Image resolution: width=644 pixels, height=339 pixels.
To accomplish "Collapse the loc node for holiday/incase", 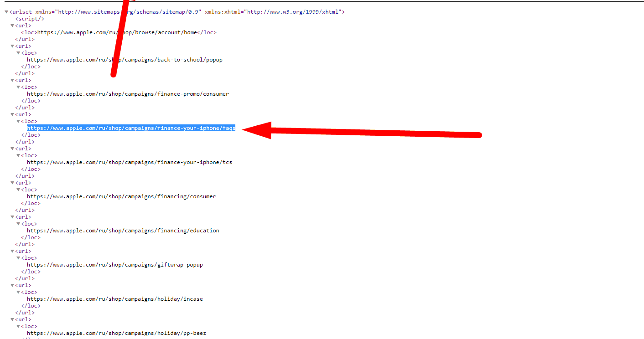I will tap(19, 292).
